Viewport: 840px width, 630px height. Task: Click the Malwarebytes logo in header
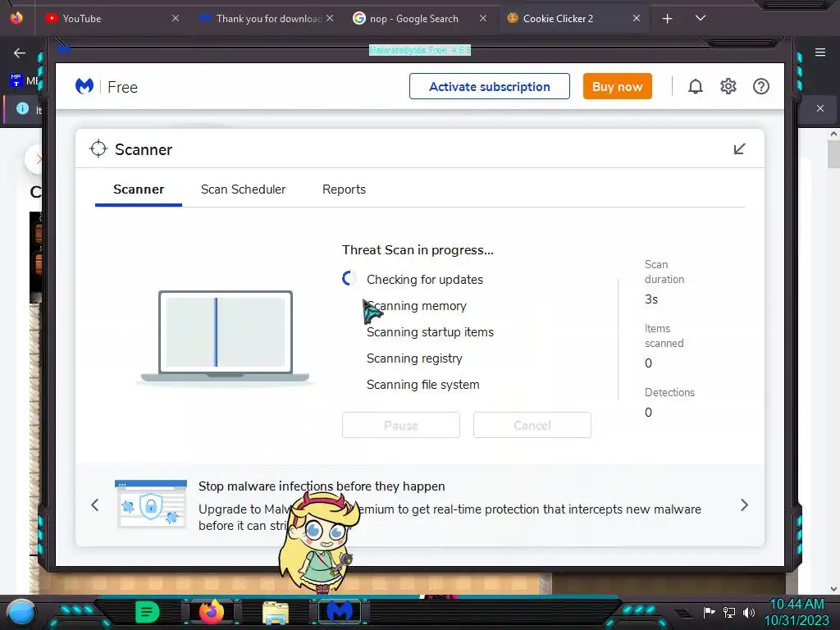[84, 86]
